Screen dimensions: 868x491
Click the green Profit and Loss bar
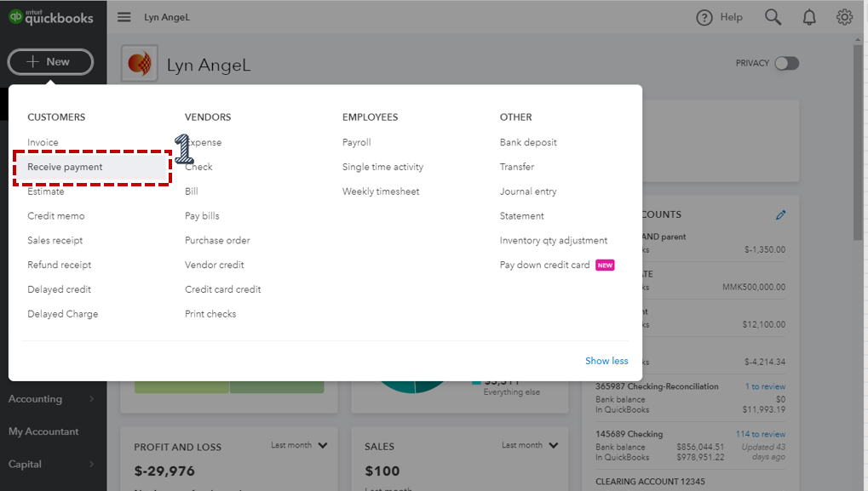pyautogui.click(x=228, y=387)
